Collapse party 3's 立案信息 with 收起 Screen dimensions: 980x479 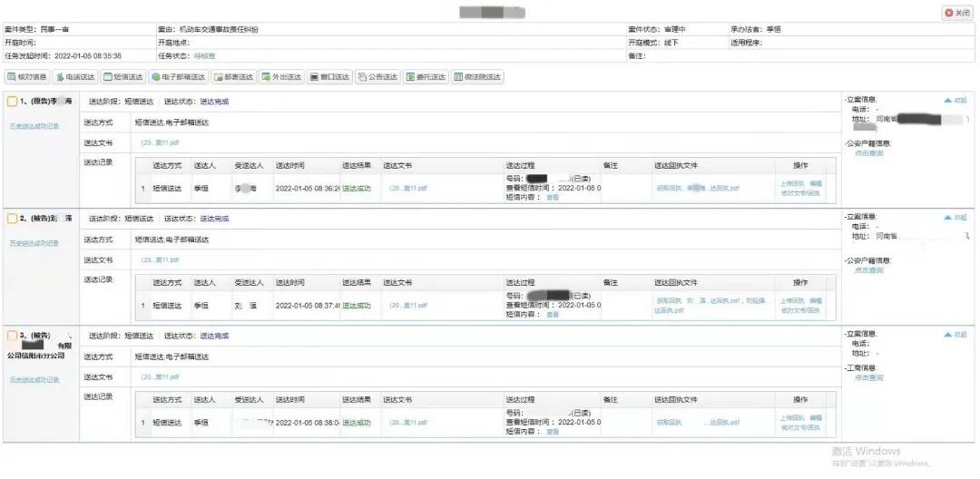(x=955, y=335)
